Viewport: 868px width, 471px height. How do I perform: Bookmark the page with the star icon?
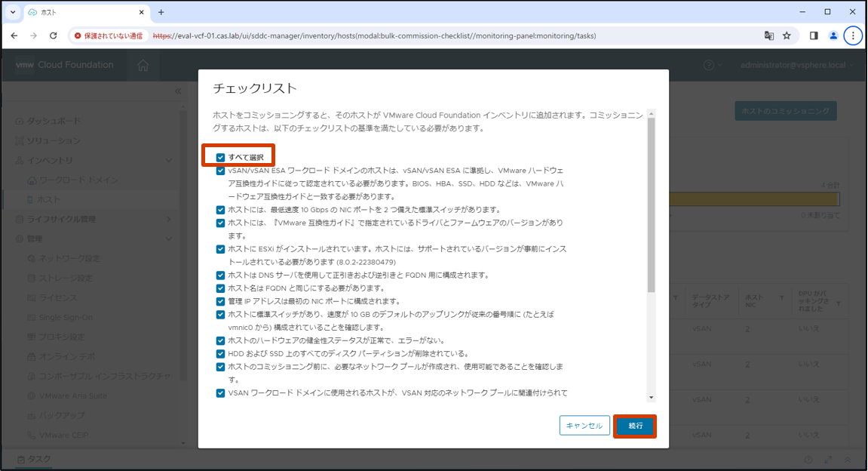[787, 35]
